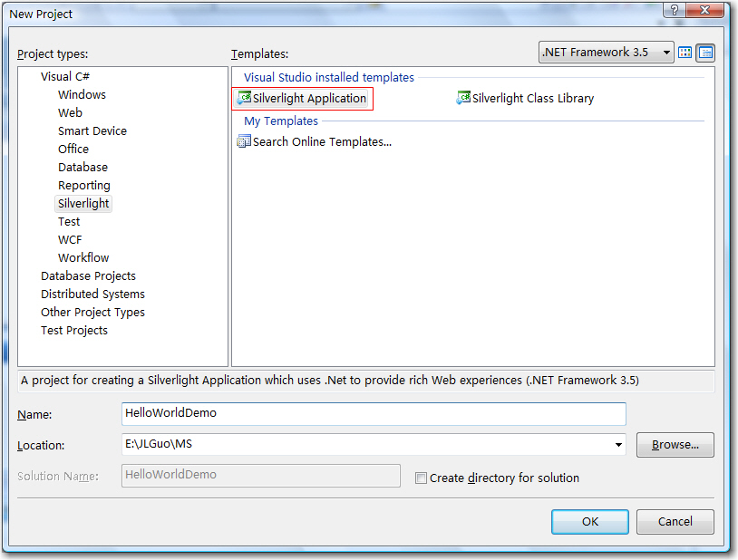This screenshot has height=560, width=738.
Task: Select the Test project type
Action: point(69,222)
